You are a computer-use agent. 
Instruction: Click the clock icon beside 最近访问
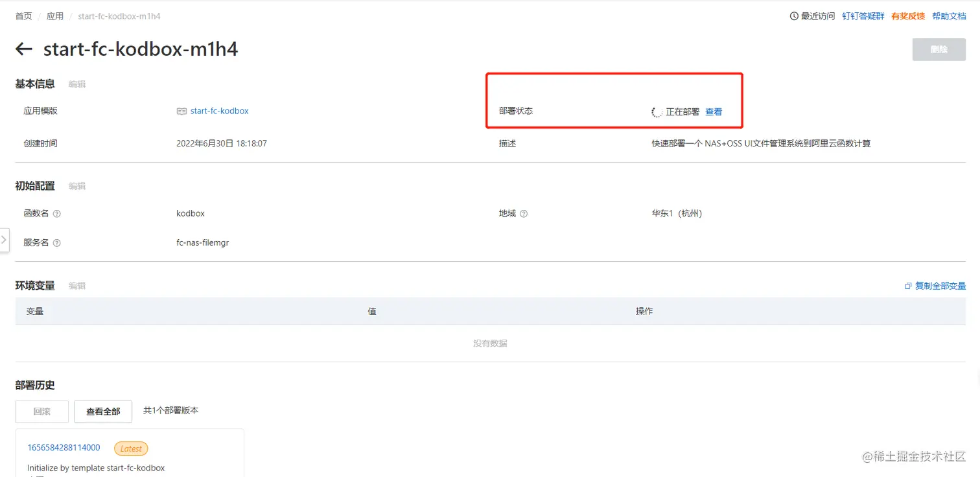coord(794,16)
